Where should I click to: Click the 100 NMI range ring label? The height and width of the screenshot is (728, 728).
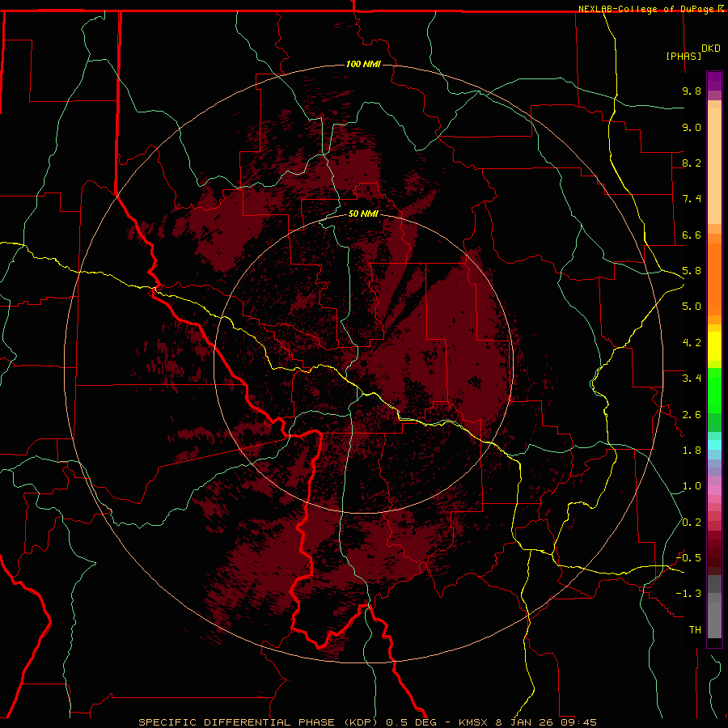(363, 64)
